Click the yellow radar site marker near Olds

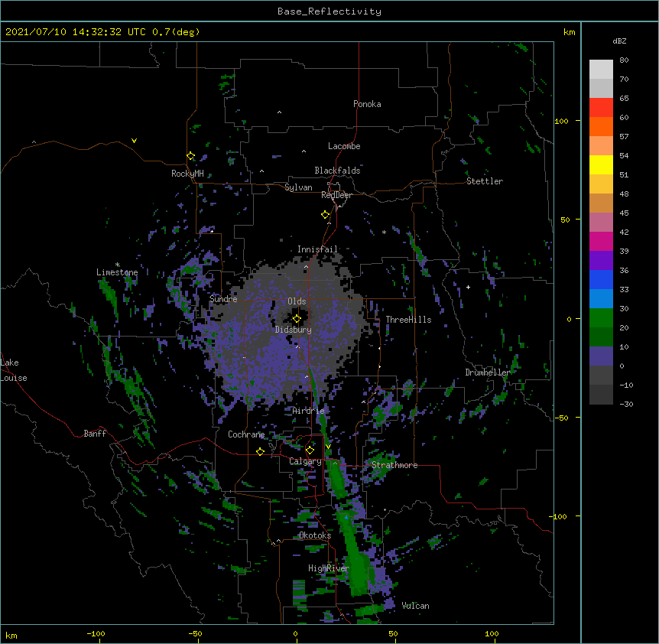click(x=297, y=319)
